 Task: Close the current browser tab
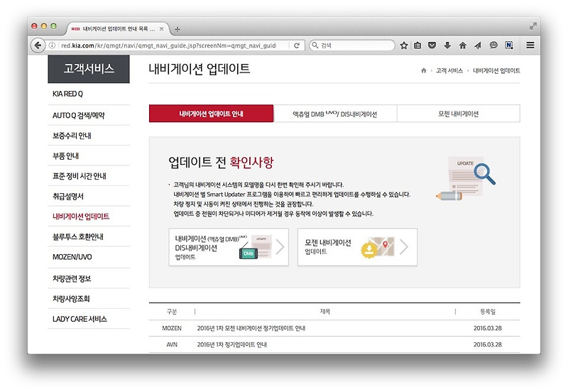click(162, 28)
